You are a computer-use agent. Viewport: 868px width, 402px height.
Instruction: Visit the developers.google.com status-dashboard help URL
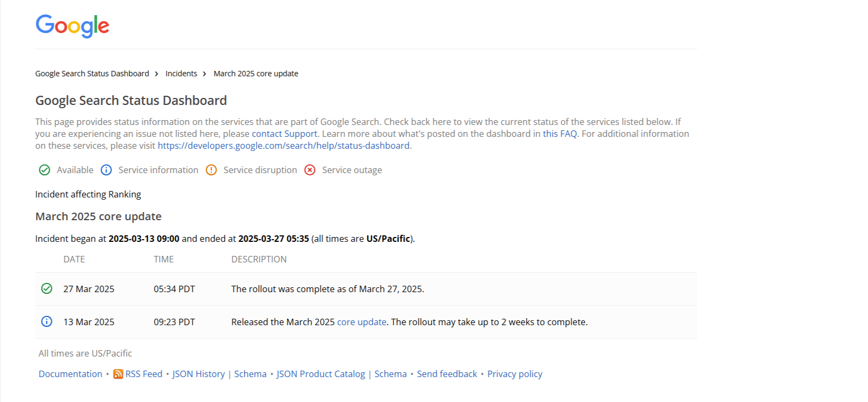click(x=284, y=146)
